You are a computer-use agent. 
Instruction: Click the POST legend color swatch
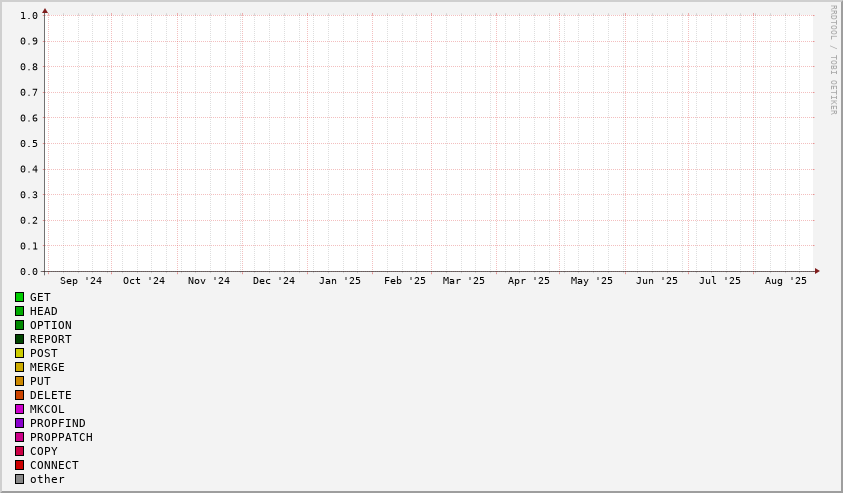coord(19,353)
